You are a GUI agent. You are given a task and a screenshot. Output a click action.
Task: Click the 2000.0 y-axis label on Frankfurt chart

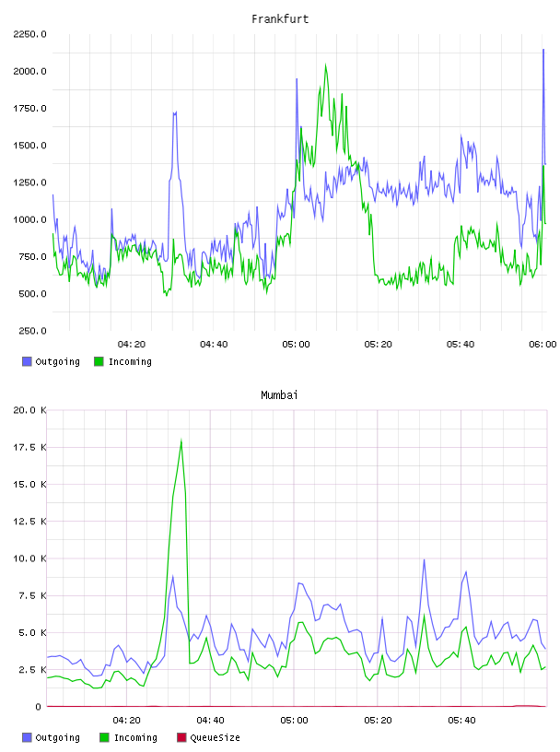[x=29, y=72]
